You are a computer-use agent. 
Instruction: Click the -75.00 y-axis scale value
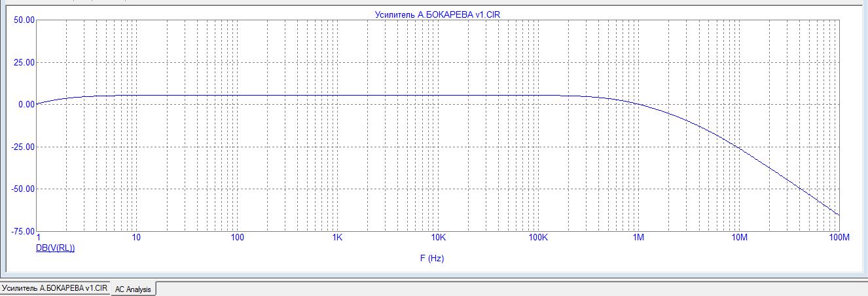(23, 232)
